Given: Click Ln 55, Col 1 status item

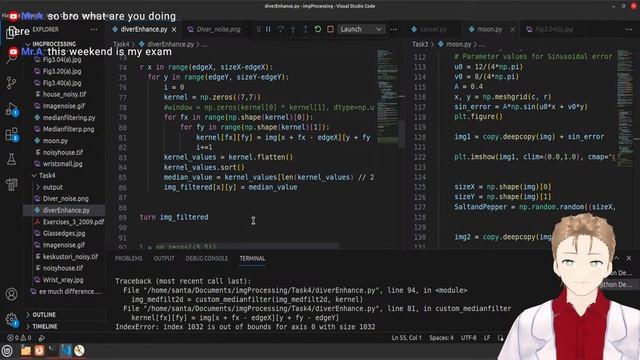Looking at the screenshot, I should (407, 338).
